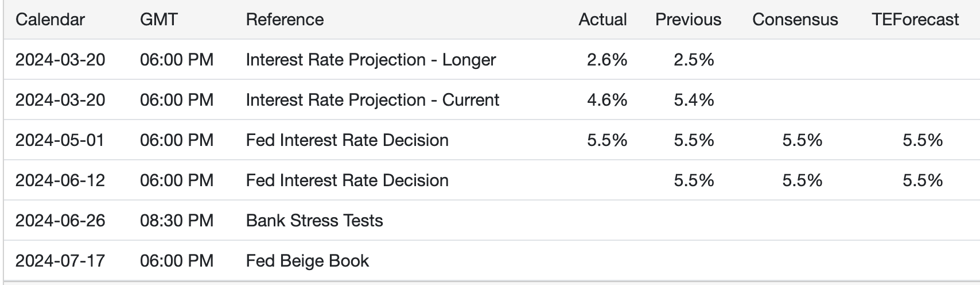Click the 2024-07-17 date cell
980x285 pixels.
point(60,261)
